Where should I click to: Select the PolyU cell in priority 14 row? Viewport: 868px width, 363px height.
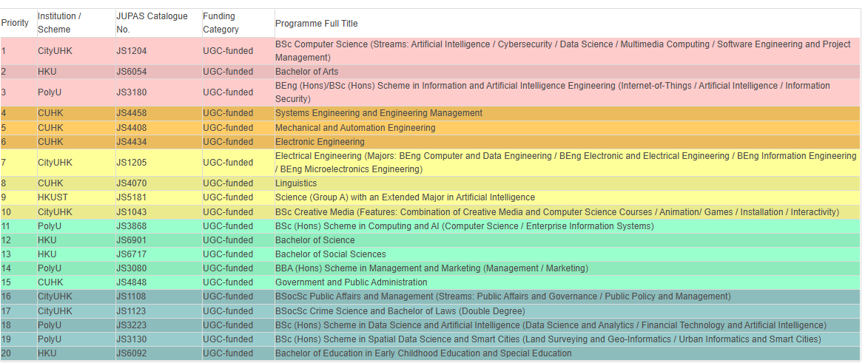(x=50, y=268)
